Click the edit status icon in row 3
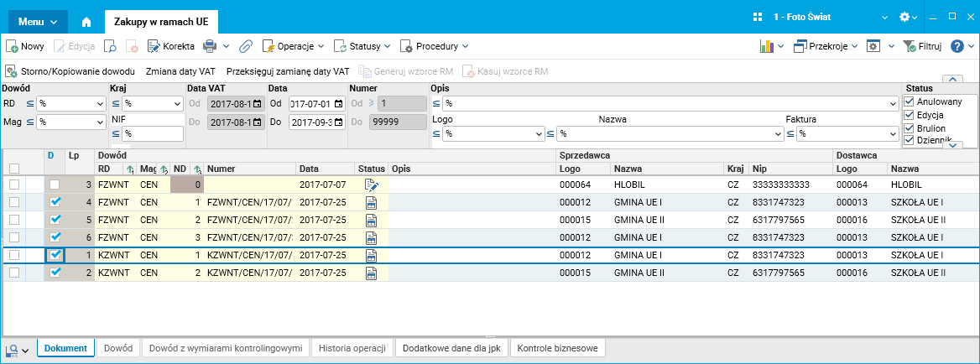980x364 pixels. tap(371, 185)
